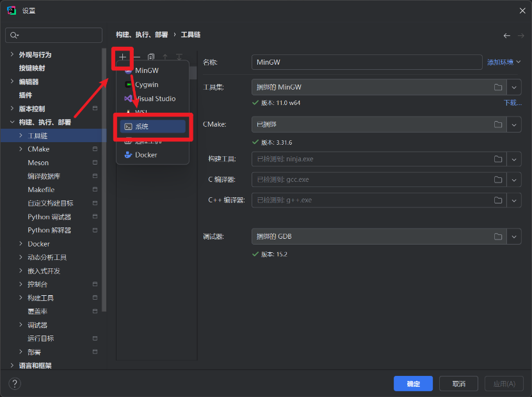Select Makefile in settings tree
Screen dimensions: 532x397
41,190
